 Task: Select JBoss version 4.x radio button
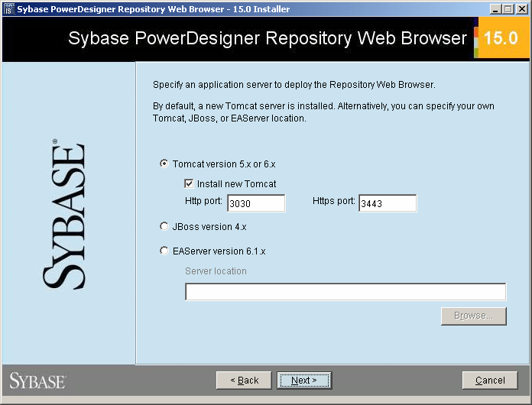tap(164, 226)
